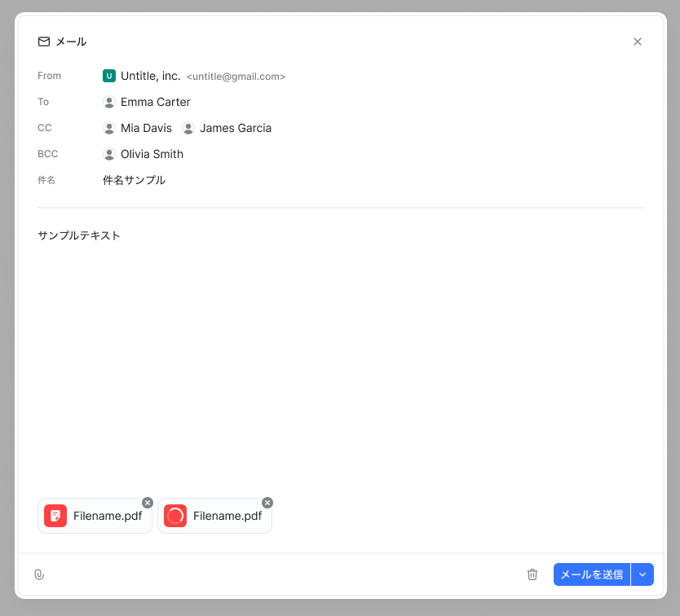680x616 pixels.
Task: Delete draft using the trash icon
Action: 532,574
